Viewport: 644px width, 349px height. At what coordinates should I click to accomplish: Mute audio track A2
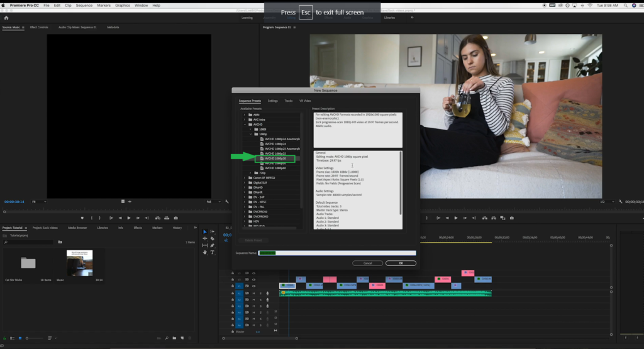point(253,300)
